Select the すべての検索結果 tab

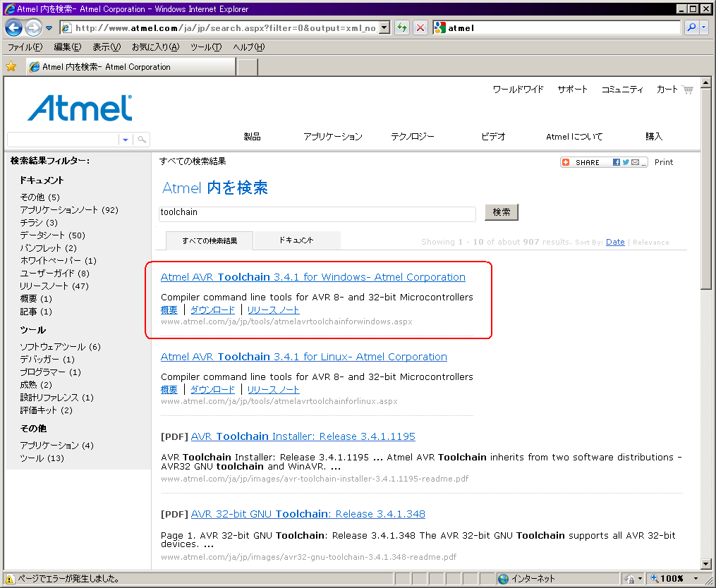coord(210,240)
